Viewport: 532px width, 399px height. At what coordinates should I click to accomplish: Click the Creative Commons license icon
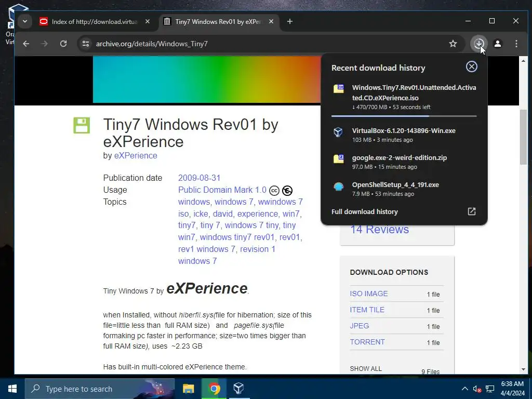coord(274,191)
